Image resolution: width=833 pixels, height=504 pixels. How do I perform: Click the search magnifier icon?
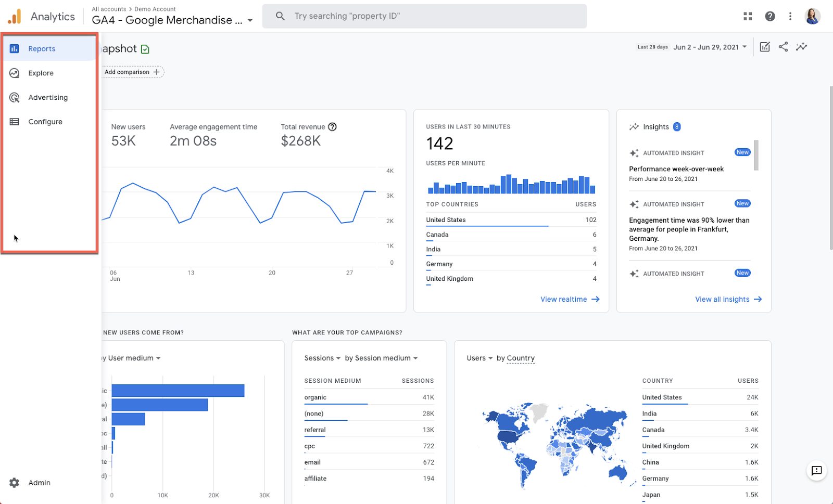coord(280,16)
